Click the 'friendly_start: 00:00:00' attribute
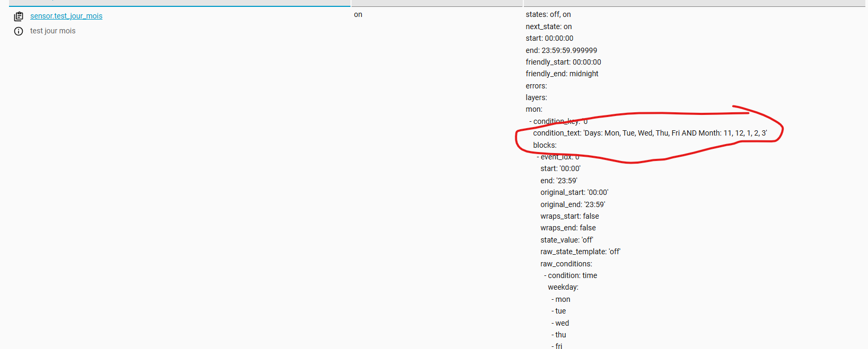 [x=563, y=62]
